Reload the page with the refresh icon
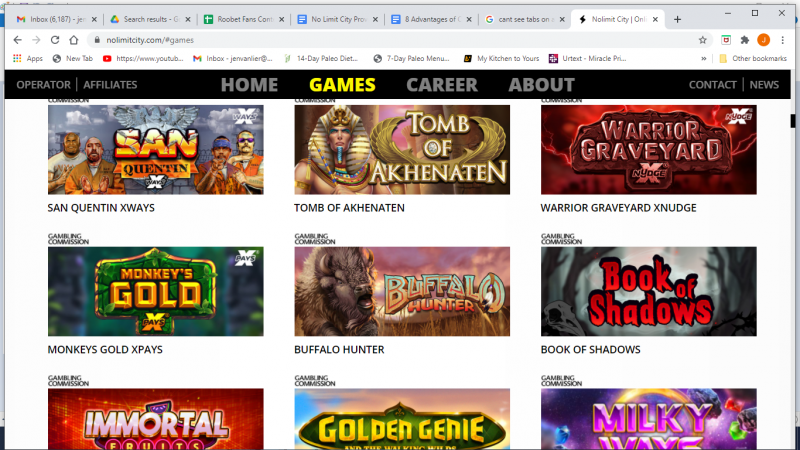Viewport: 800px width, 450px height. pos(55,40)
